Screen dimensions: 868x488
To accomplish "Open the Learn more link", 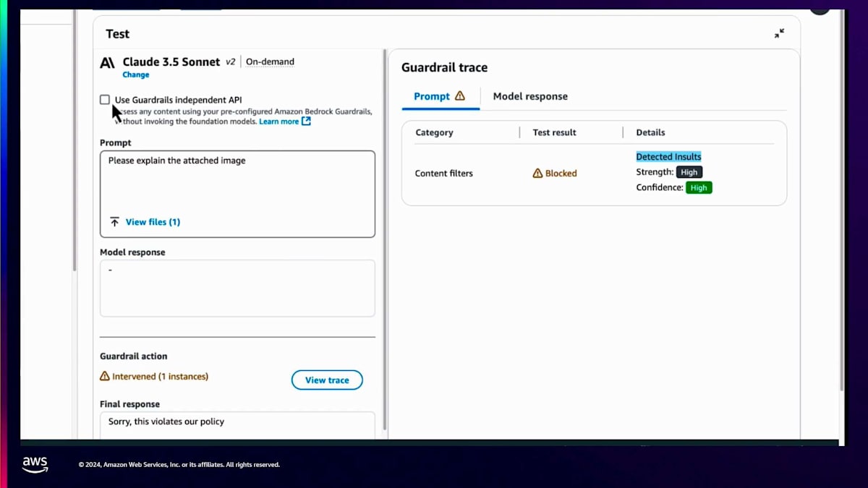I will (278, 121).
